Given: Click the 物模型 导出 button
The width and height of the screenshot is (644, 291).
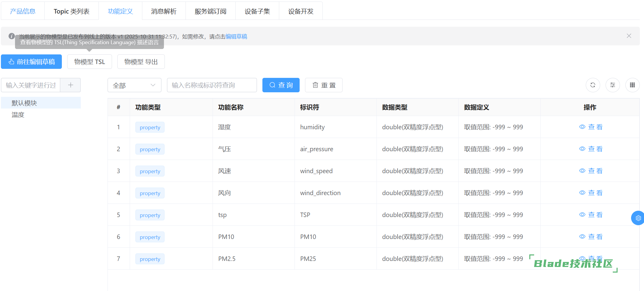Looking at the screenshot, I should pyautogui.click(x=141, y=62).
